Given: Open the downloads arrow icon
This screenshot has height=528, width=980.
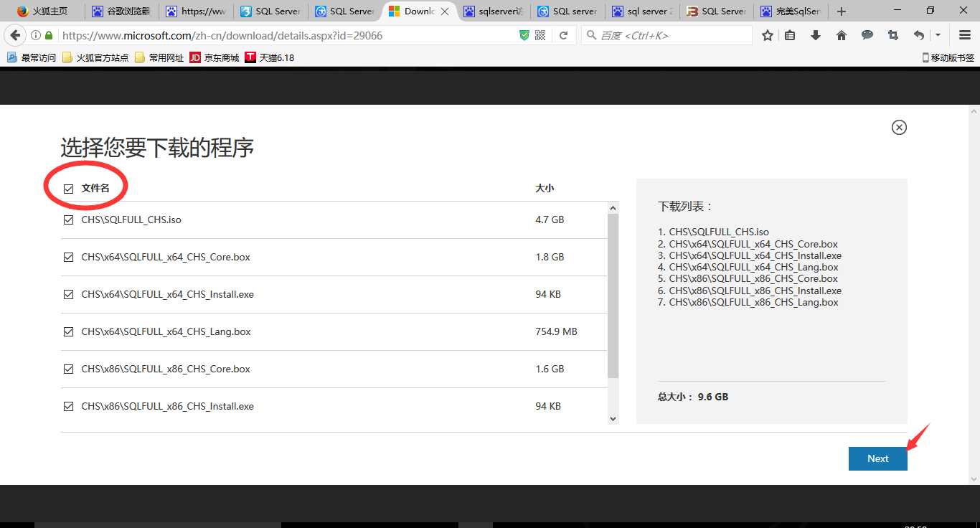Looking at the screenshot, I should pos(816,35).
